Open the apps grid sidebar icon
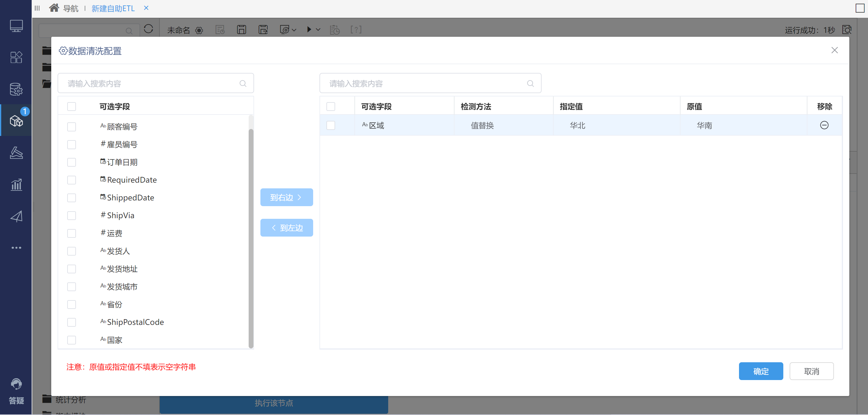Image resolution: width=868 pixels, height=415 pixels. pyautogui.click(x=16, y=57)
